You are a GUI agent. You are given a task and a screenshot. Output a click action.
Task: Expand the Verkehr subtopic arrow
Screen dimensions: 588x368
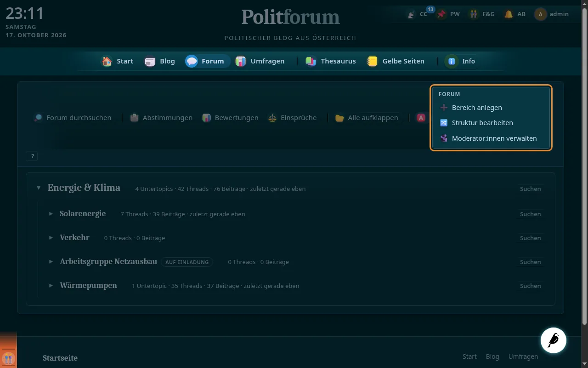51,238
